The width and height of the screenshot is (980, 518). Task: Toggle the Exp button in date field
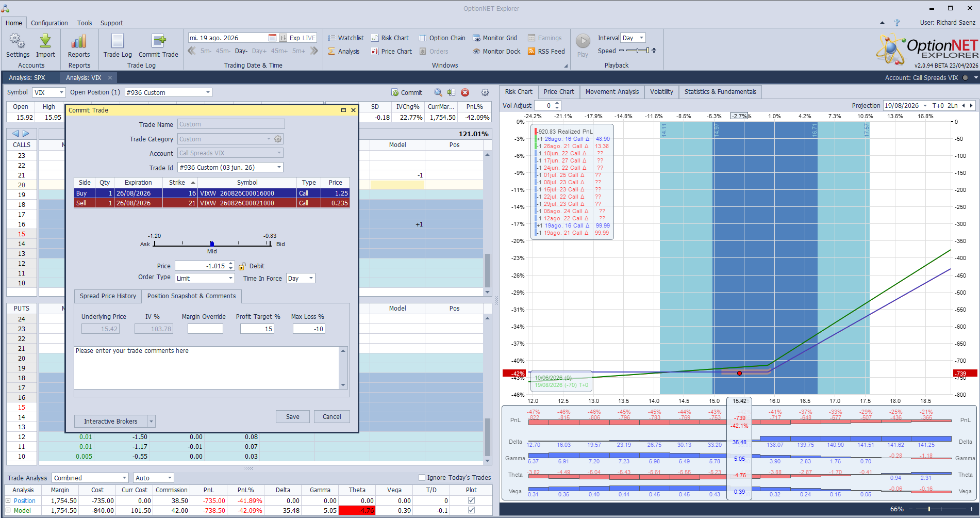(294, 38)
